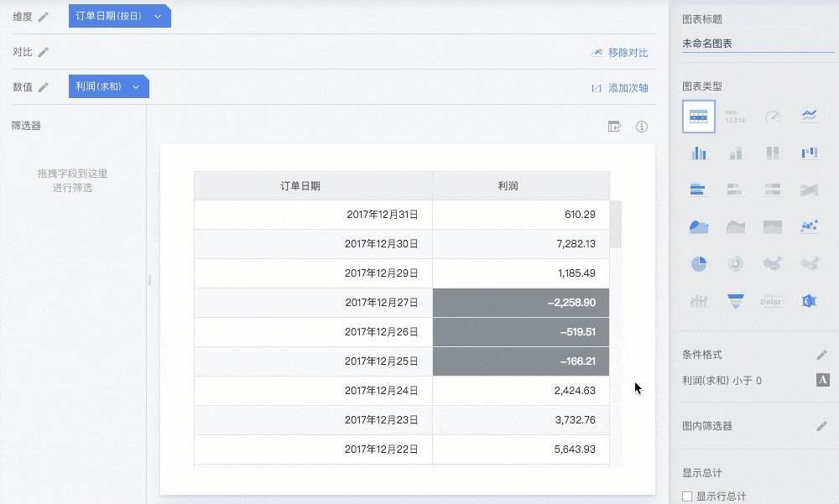Select the 100% stacked bar chart type
Screen dimensions: 839x504
772,190
